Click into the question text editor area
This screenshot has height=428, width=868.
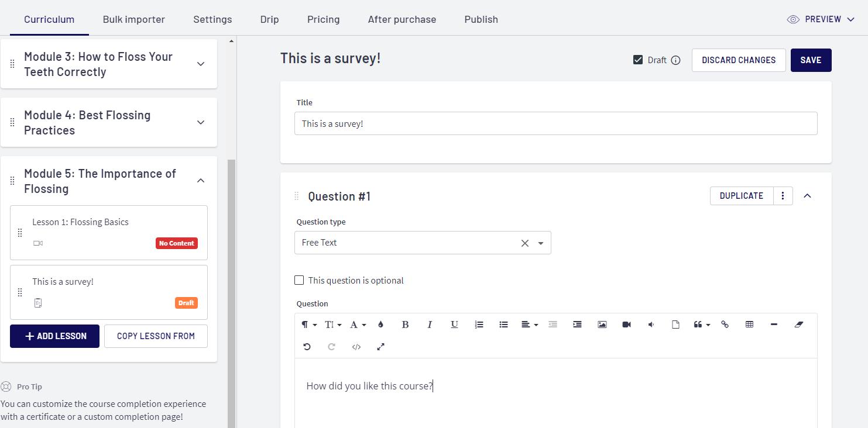click(x=555, y=393)
